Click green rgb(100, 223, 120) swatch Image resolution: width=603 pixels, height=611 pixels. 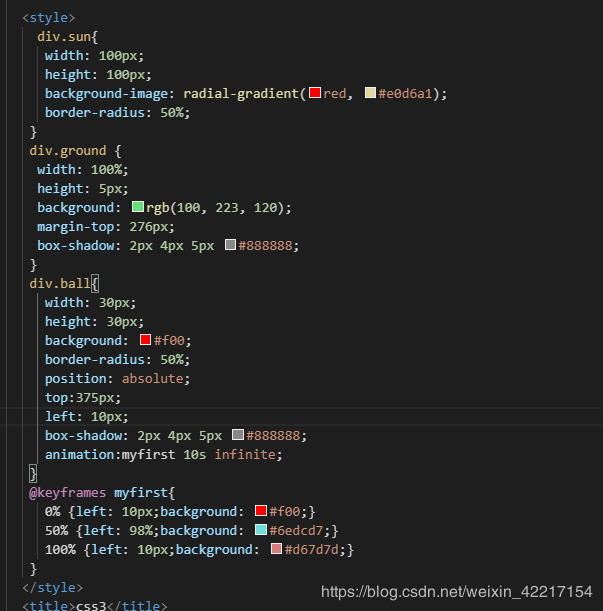pos(138,207)
